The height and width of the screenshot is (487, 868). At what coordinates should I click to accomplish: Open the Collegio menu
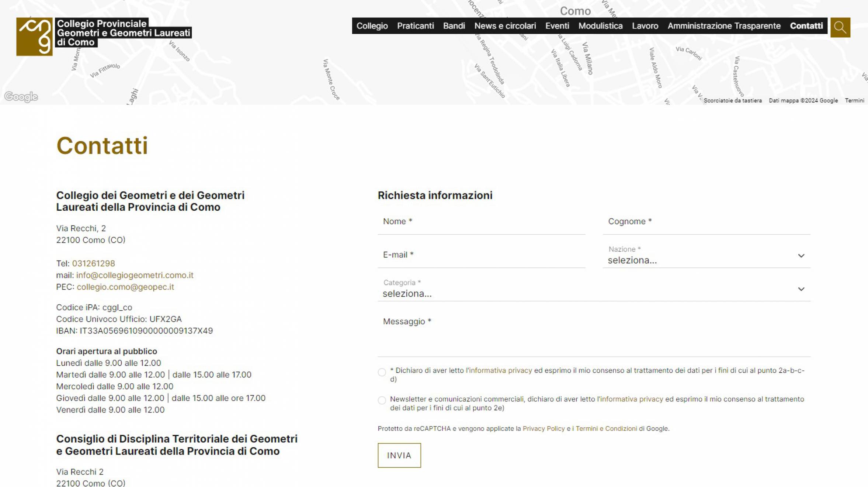tap(372, 26)
